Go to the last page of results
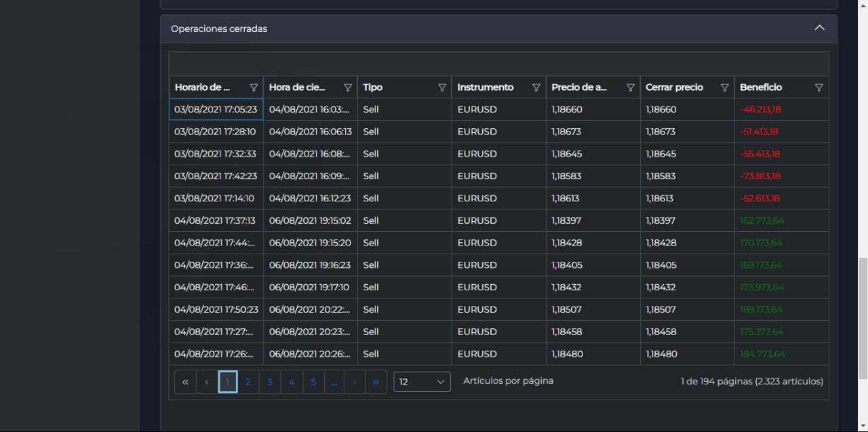The image size is (868, 432). click(x=376, y=382)
